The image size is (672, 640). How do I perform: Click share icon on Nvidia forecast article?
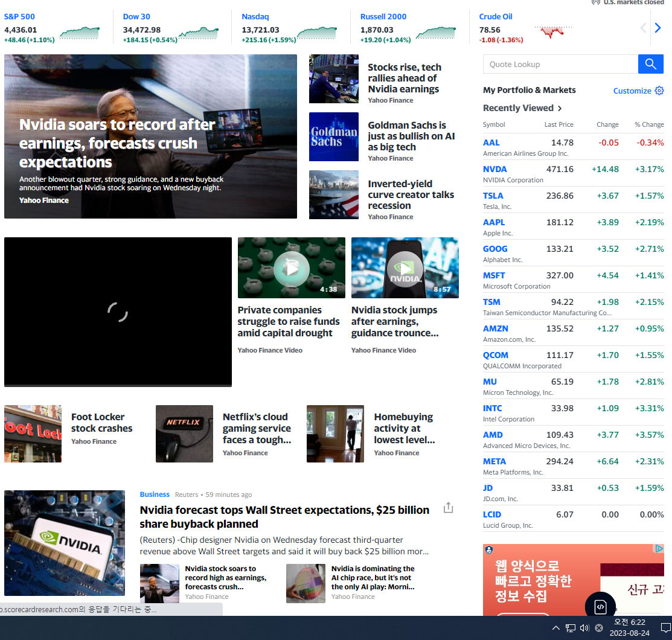click(x=448, y=508)
